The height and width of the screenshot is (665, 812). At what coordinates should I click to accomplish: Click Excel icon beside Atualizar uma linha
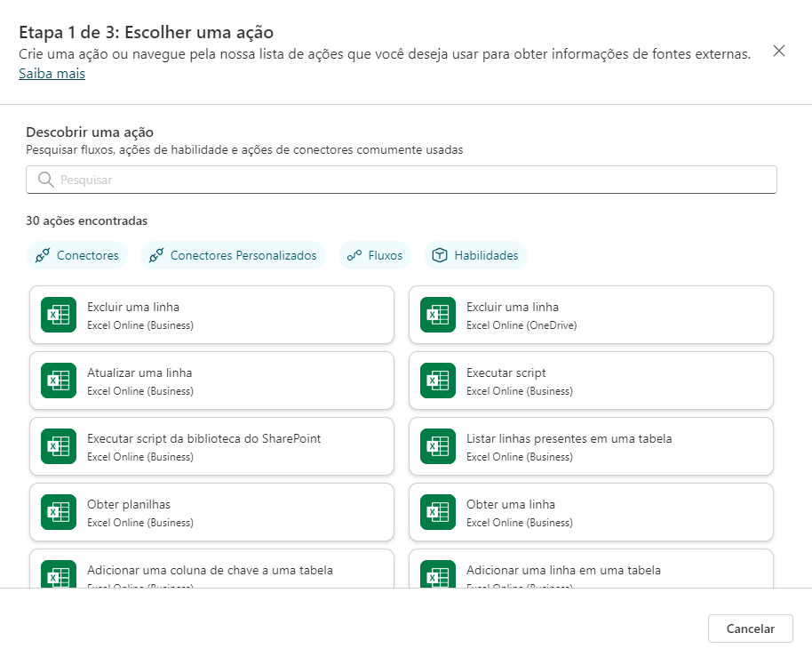pyautogui.click(x=59, y=381)
